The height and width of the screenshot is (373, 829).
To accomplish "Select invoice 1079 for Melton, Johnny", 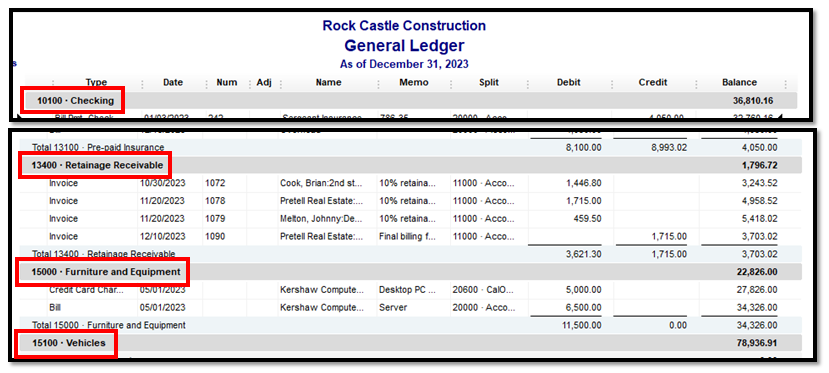I will (410, 219).
